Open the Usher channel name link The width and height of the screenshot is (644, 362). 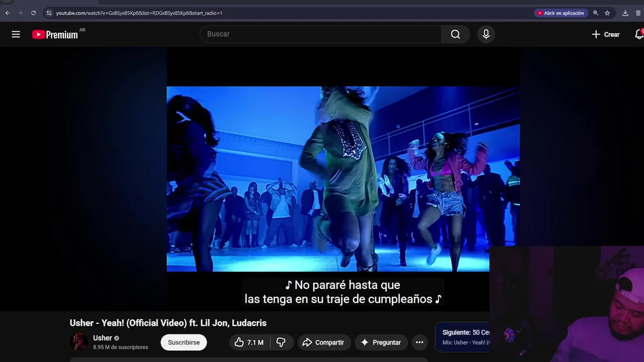click(103, 338)
